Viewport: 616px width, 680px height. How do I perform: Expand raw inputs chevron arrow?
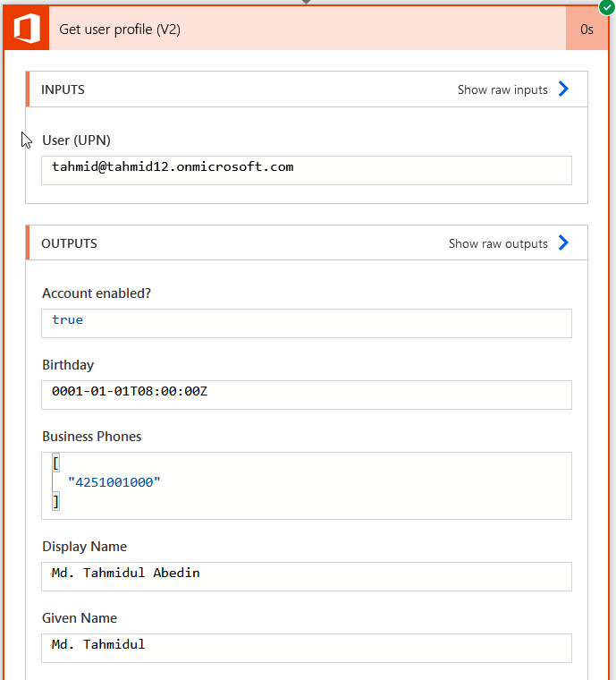[563, 89]
